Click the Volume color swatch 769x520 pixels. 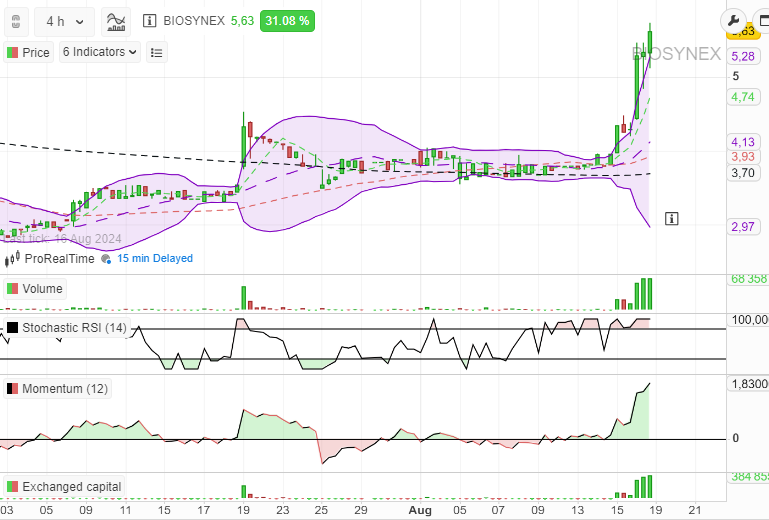(x=12, y=288)
